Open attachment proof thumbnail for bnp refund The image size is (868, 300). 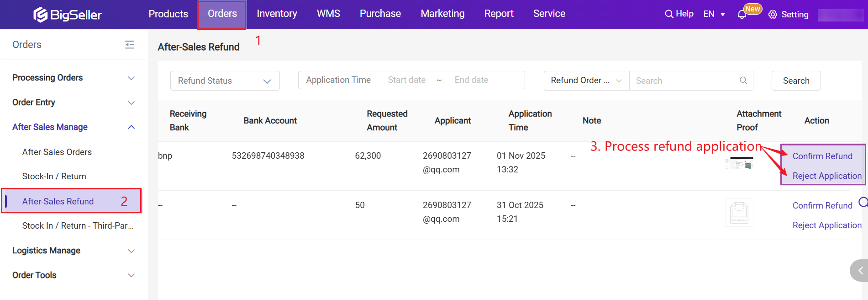[x=739, y=163]
